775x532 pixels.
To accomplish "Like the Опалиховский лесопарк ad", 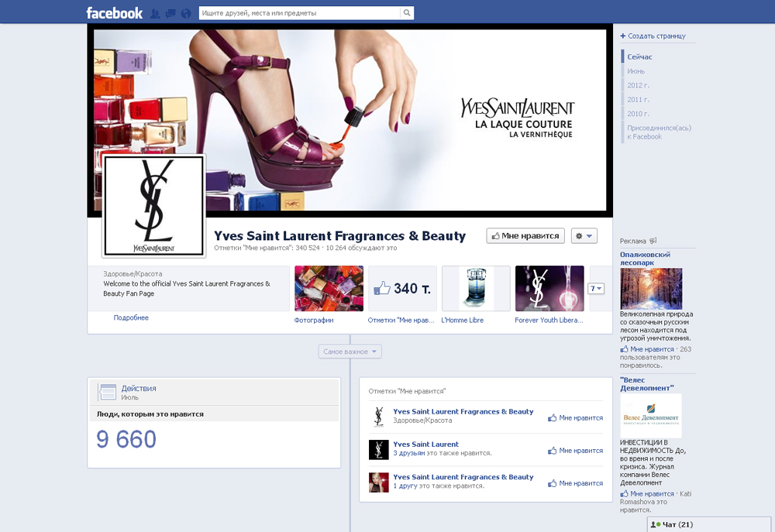I will (x=646, y=349).
